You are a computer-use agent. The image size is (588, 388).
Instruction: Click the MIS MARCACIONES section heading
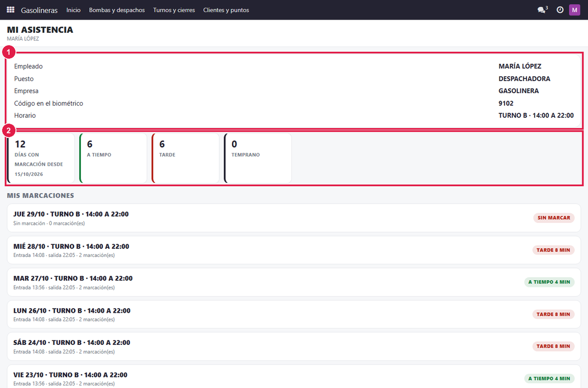pos(41,195)
